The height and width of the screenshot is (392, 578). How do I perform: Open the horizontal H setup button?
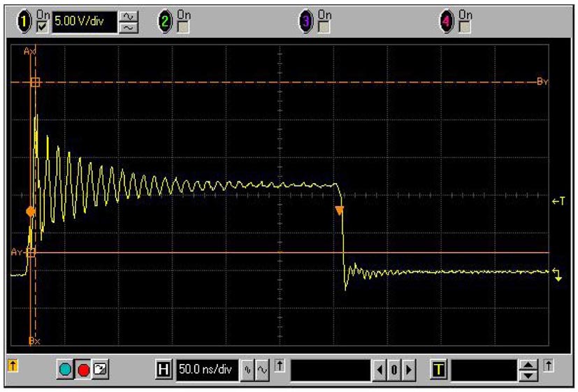click(164, 368)
